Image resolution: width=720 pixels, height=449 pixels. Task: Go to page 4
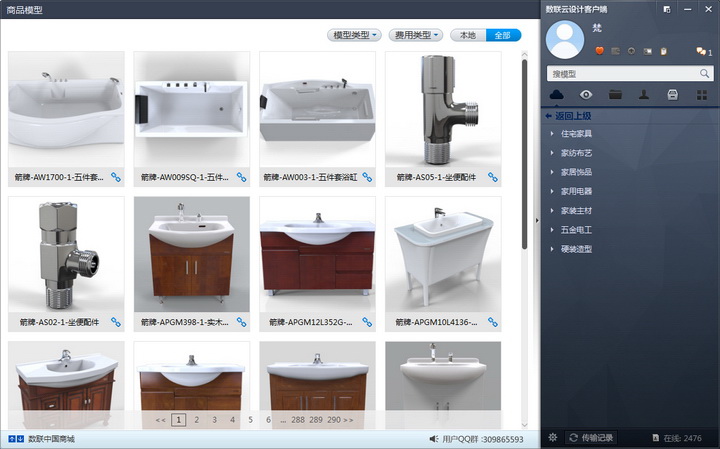click(x=232, y=420)
